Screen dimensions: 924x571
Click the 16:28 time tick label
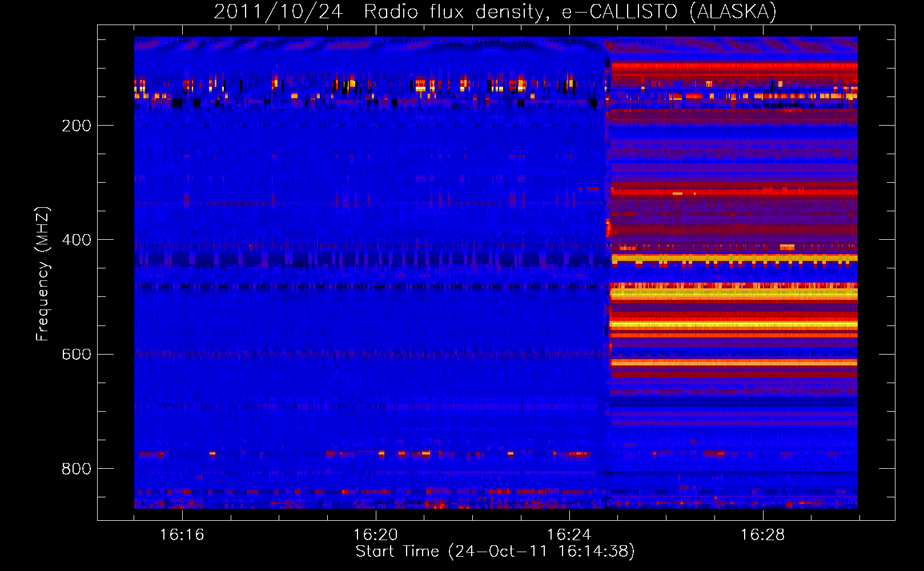[762, 535]
